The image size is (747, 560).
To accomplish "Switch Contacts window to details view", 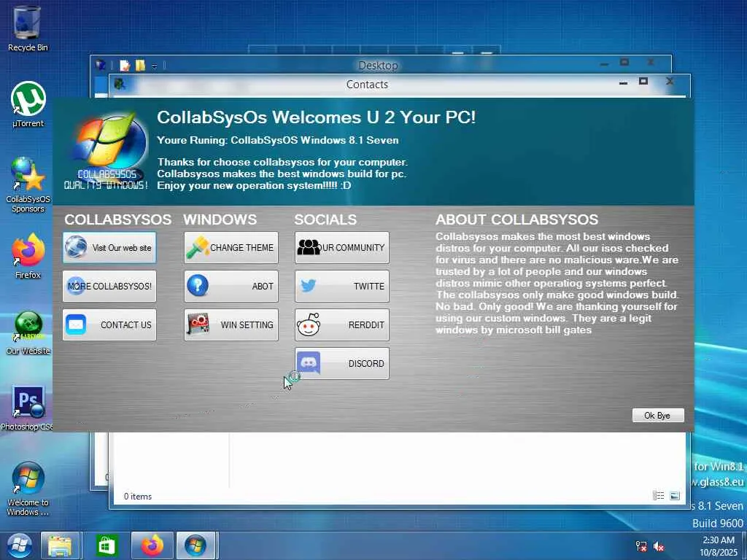I will pos(659,496).
